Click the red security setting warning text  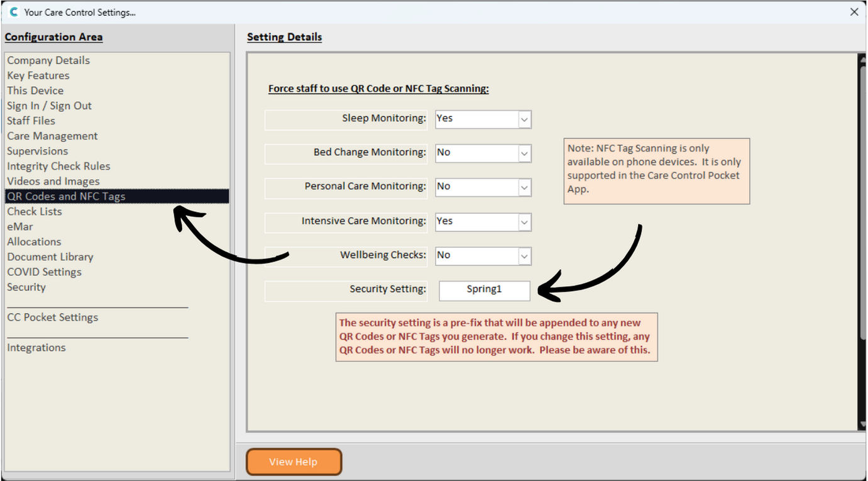pyautogui.click(x=497, y=336)
